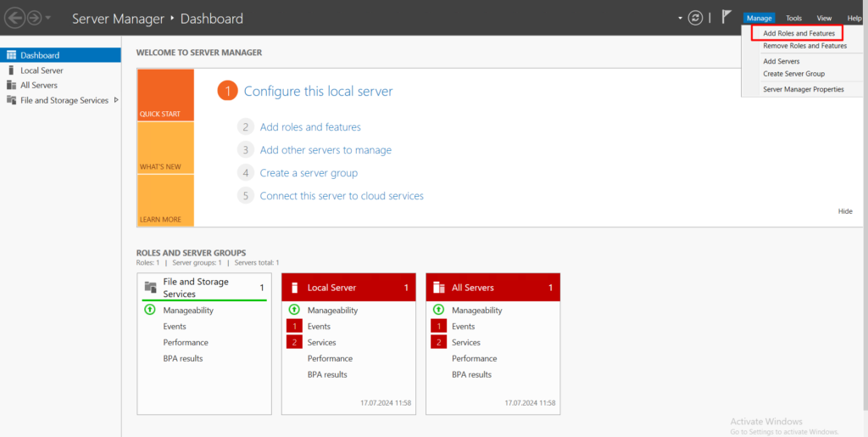
Task: Select Add Servers from Manage menu
Action: point(781,61)
